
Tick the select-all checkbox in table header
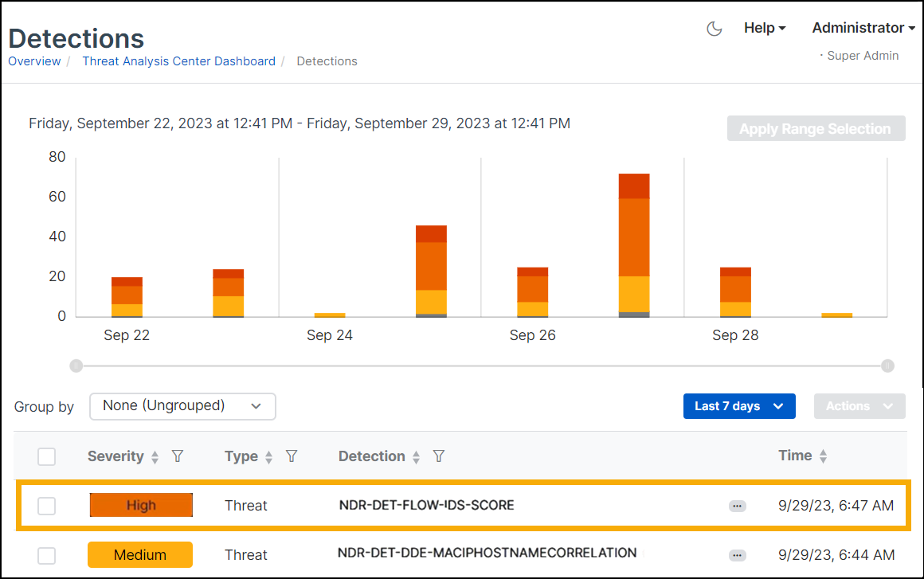coord(47,456)
